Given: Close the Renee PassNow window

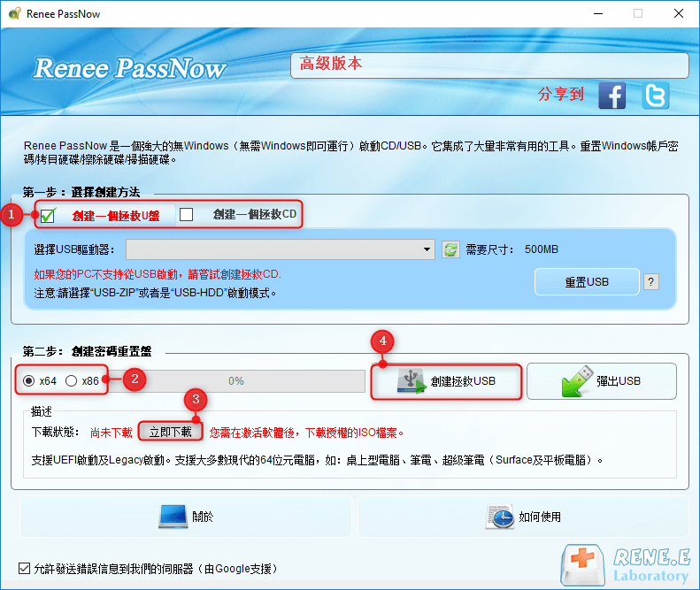Looking at the screenshot, I should 679,13.
